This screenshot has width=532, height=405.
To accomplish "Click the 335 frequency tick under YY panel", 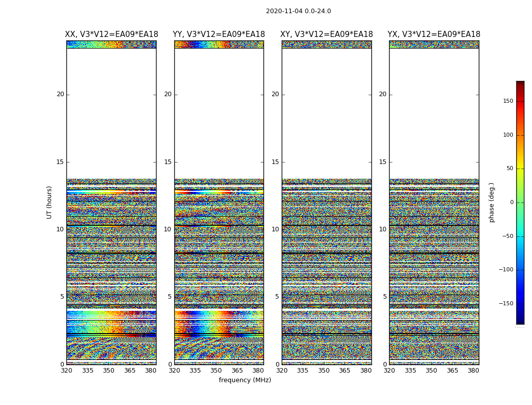I will tap(195, 371).
